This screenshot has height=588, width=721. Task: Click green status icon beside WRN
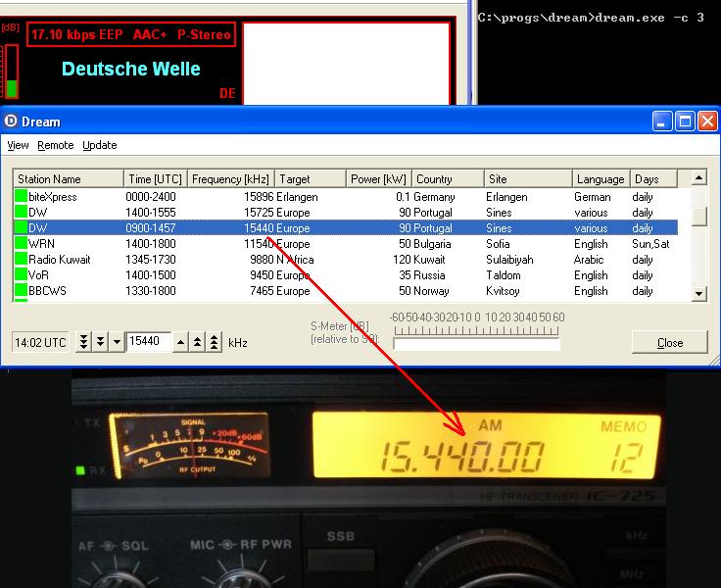tap(22, 243)
